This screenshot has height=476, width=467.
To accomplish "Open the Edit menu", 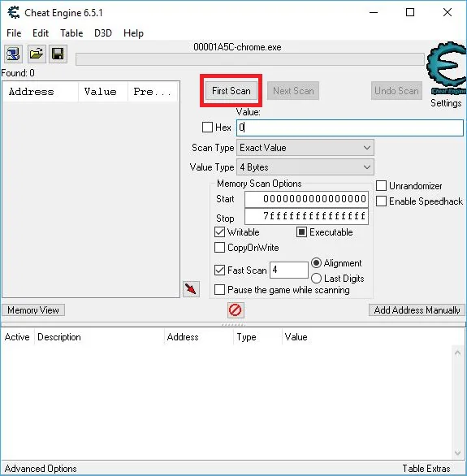I will click(41, 32).
